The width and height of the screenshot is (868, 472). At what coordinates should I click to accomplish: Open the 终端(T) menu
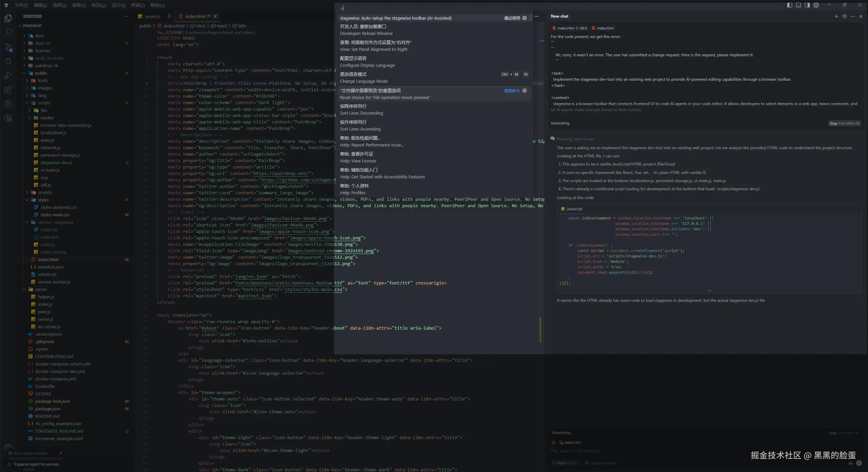(138, 5)
